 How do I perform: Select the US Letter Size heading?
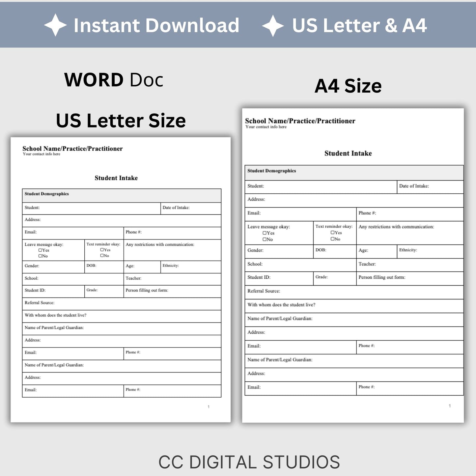121,121
